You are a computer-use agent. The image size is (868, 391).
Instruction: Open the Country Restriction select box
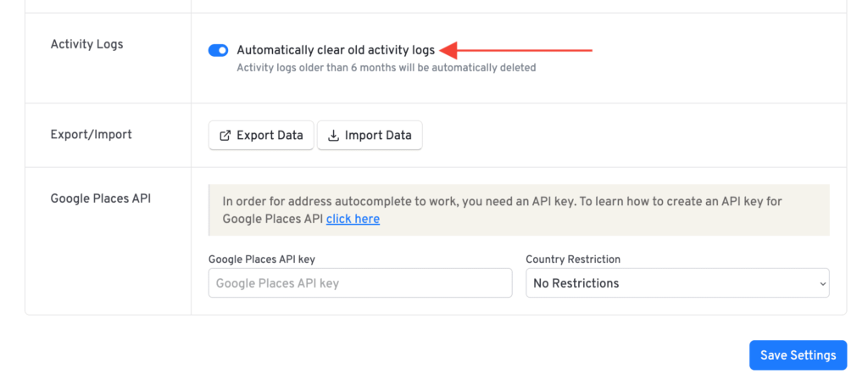pyautogui.click(x=677, y=283)
